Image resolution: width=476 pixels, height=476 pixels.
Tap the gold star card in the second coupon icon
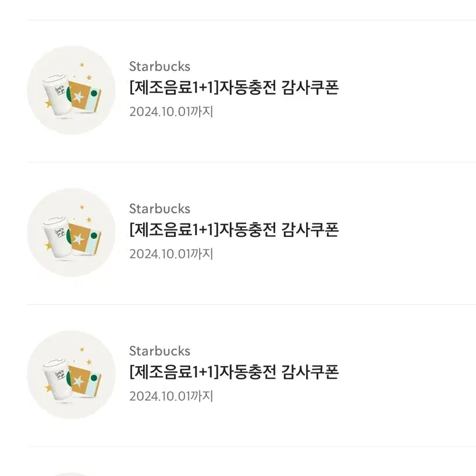pos(79,239)
